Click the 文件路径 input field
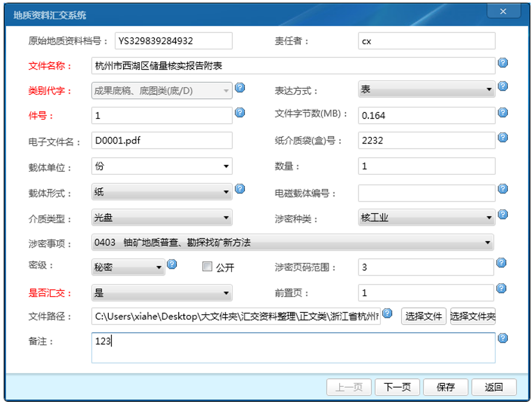This screenshot has width=532, height=405. 236,316
